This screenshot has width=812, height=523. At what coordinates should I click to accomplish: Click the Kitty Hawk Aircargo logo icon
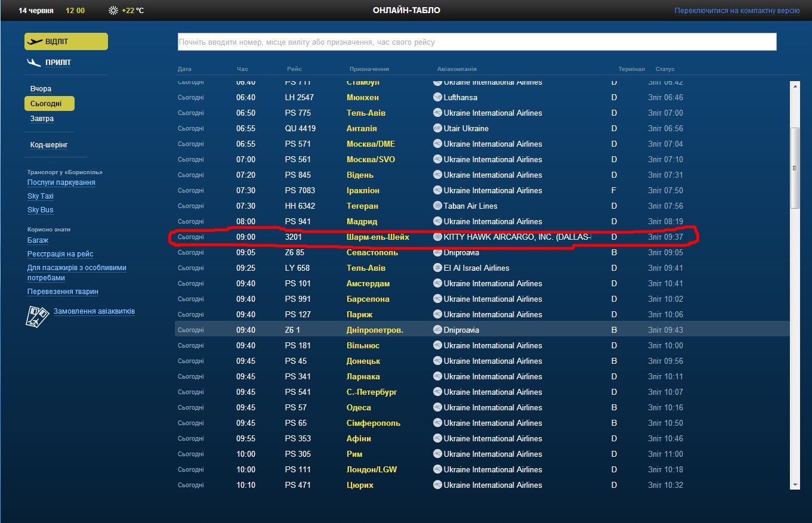pos(438,237)
